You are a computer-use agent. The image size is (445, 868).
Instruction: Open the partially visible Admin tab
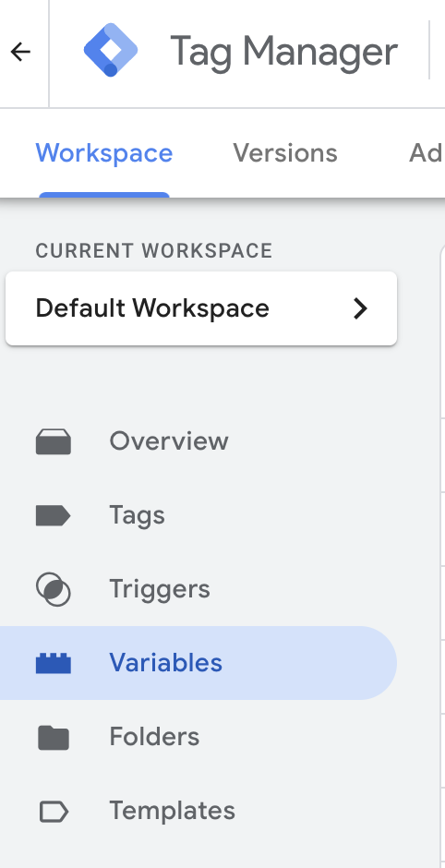427,152
